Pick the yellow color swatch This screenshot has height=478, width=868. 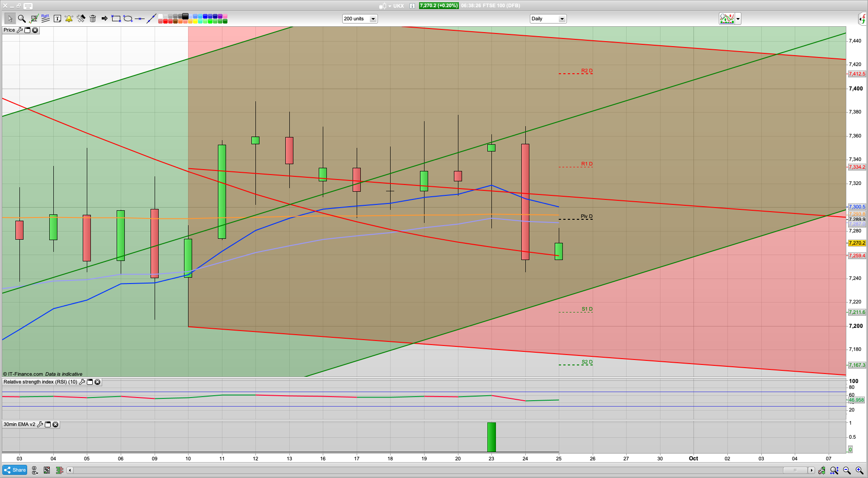click(195, 21)
